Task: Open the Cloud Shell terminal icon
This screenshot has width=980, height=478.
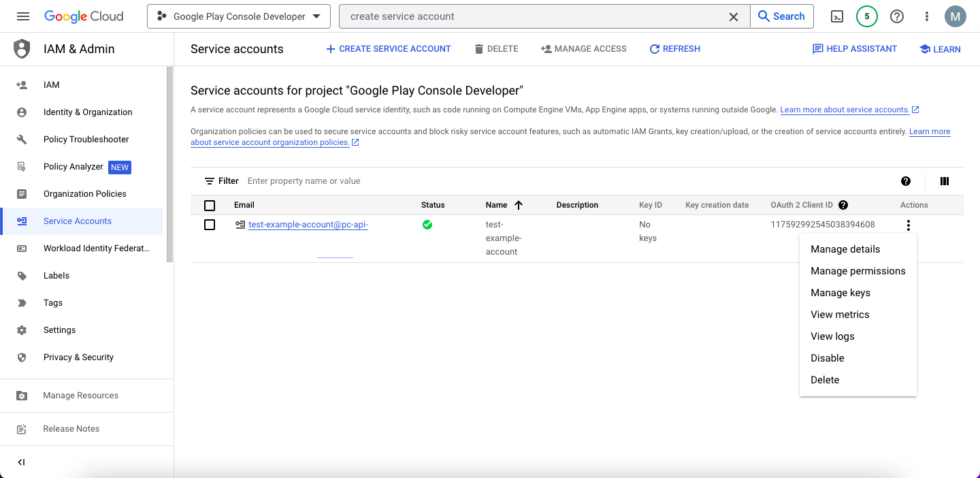Action: 837,16
